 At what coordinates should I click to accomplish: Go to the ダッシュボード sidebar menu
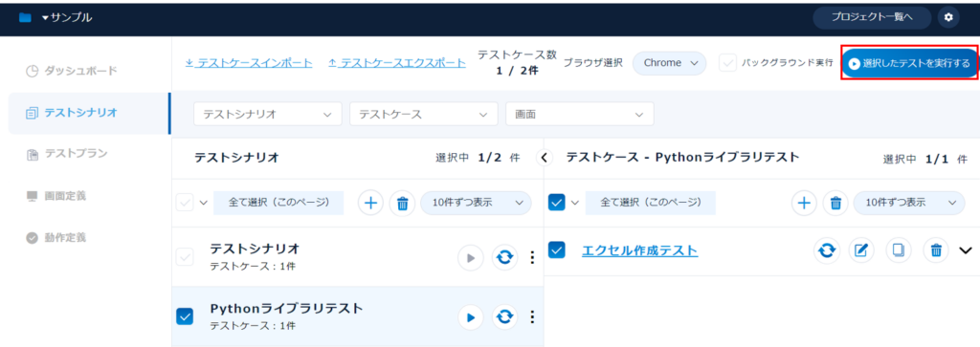71,71
